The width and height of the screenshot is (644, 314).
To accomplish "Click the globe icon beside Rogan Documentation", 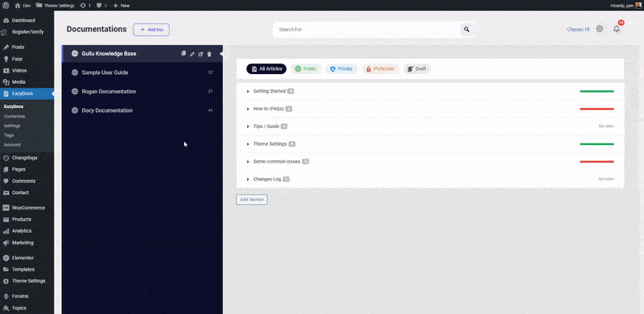I will pyautogui.click(x=75, y=91).
